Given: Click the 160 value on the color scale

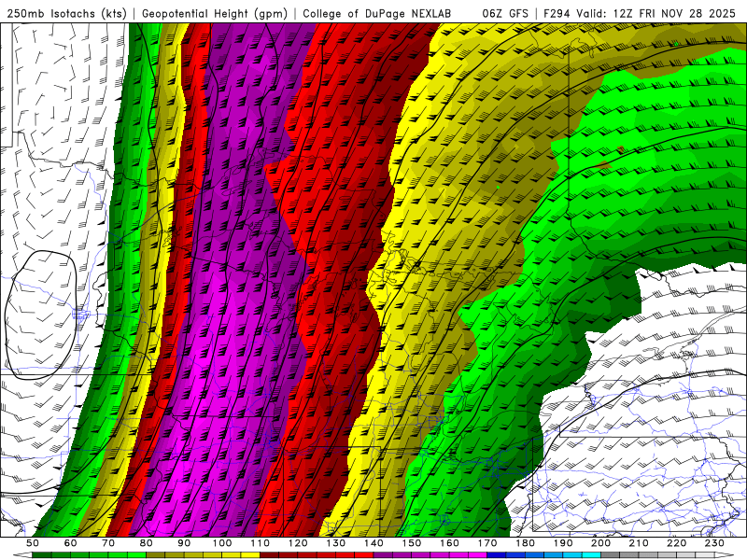Looking at the screenshot, I should [449, 543].
